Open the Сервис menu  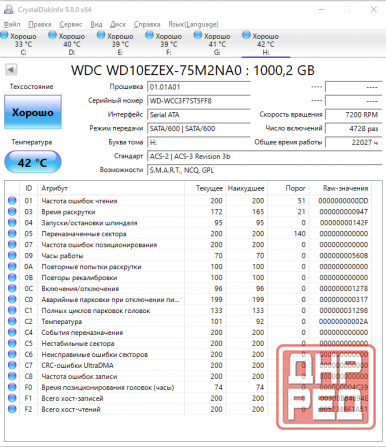coord(71,24)
